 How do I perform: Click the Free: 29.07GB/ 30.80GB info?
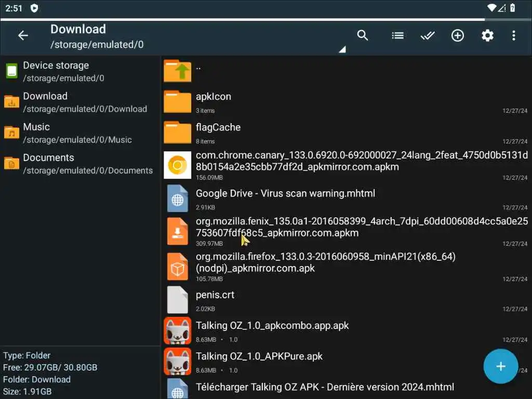pos(50,367)
